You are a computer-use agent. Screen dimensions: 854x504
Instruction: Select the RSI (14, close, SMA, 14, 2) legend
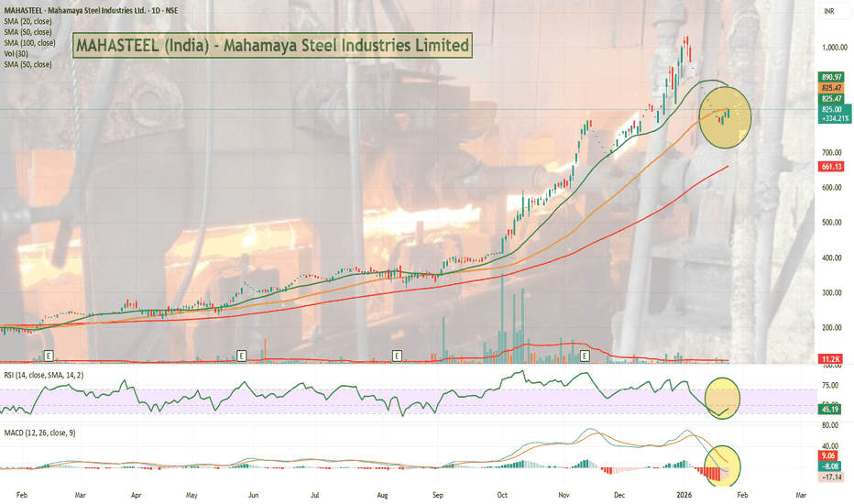pos(44,375)
